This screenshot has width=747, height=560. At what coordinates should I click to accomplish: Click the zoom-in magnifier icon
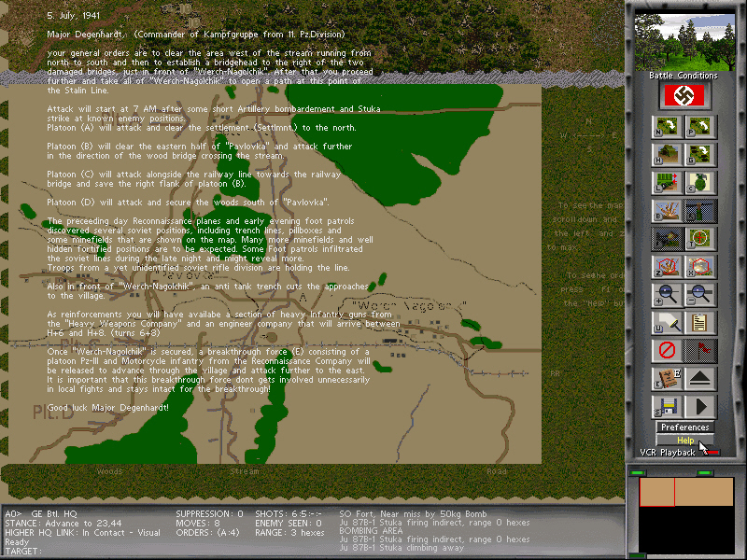point(665,295)
